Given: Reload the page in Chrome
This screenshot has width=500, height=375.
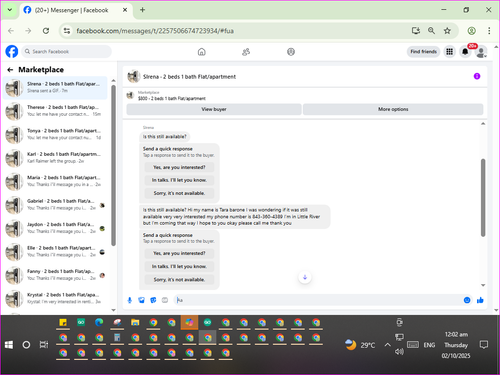Looking at the screenshot, I should pyautogui.click(x=46, y=31).
